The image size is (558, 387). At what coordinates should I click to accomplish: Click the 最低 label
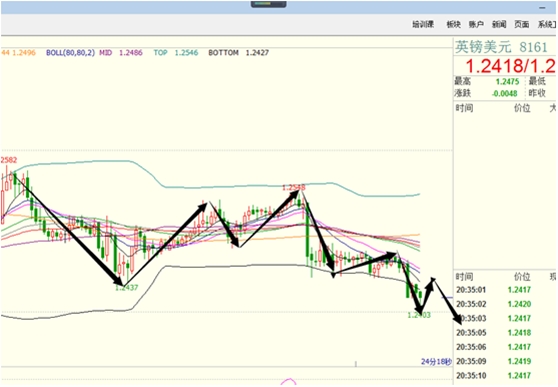537,82
